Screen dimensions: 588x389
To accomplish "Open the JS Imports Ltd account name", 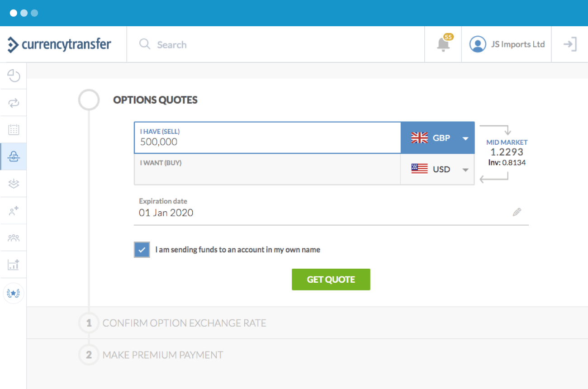I will [x=518, y=44].
